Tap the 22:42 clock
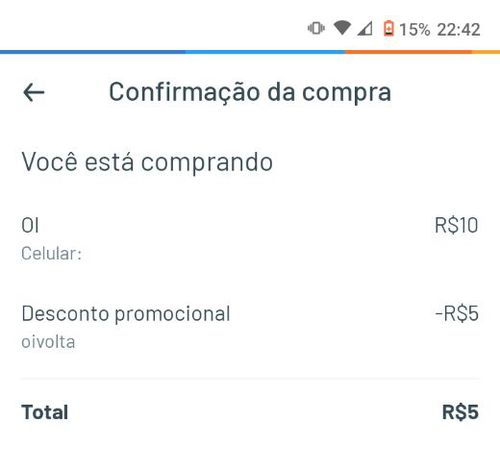This screenshot has width=500, height=470. point(459,29)
